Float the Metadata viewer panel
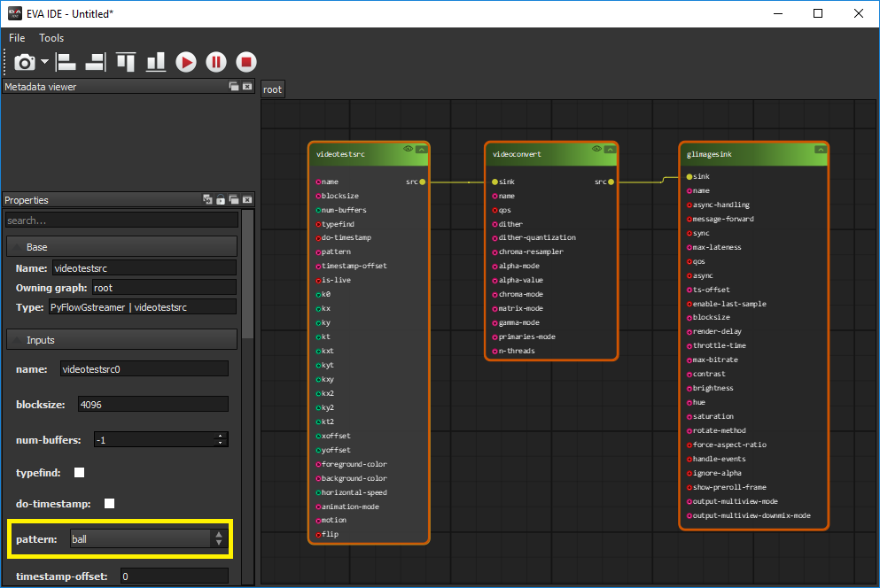This screenshot has height=588, width=880. pyautogui.click(x=234, y=87)
